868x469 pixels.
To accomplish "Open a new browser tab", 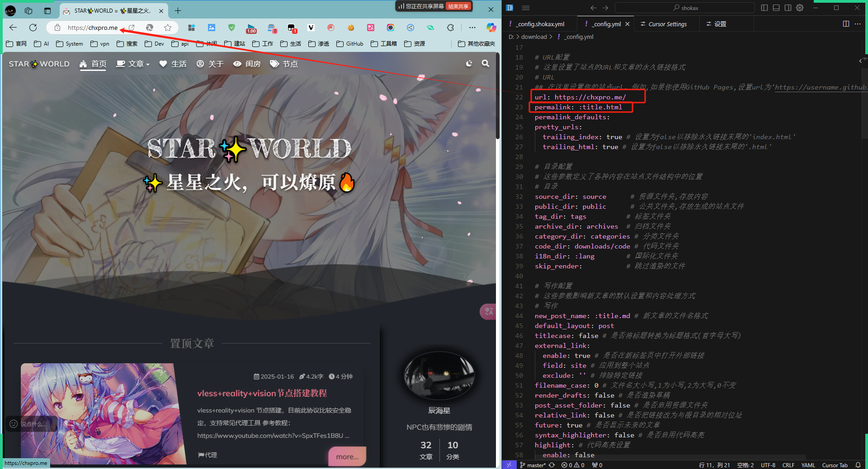I will (x=178, y=11).
